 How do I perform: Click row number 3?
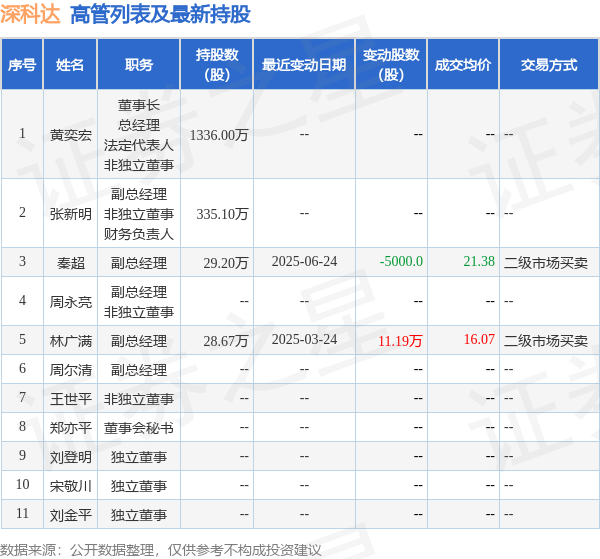click(x=22, y=261)
